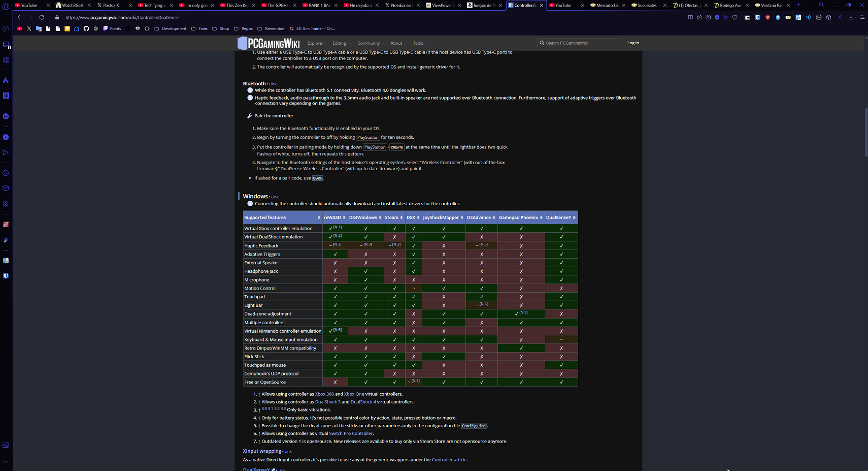Click the N 5 footnote reference
868x471 pixels.
(x=523, y=312)
